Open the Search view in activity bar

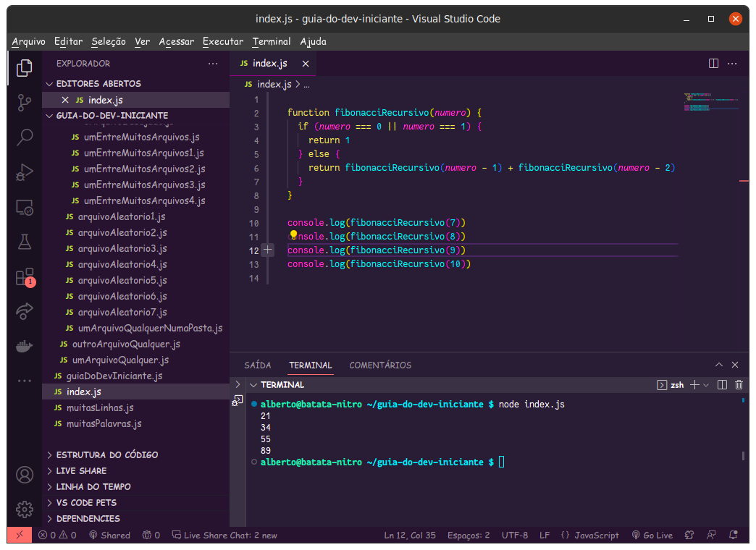pos(25,137)
